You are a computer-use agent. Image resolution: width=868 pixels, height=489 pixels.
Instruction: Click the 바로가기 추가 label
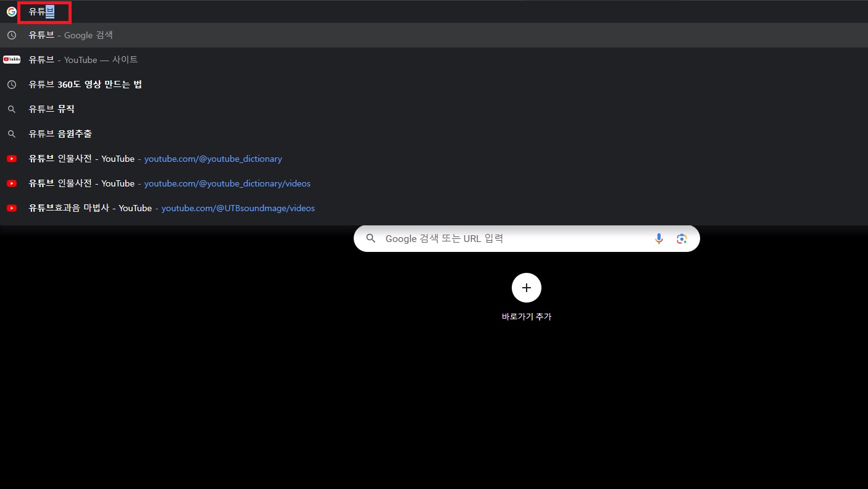(x=527, y=317)
